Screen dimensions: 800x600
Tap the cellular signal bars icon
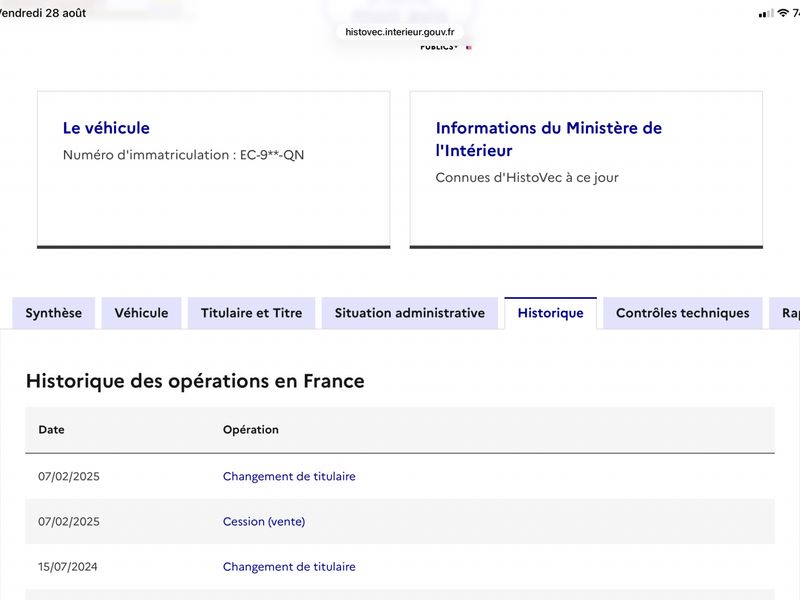click(765, 14)
